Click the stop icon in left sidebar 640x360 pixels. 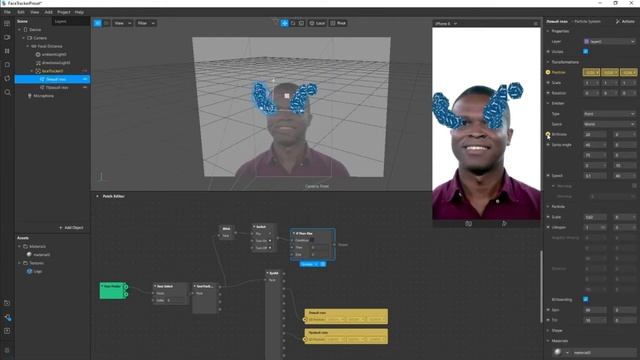point(7,64)
